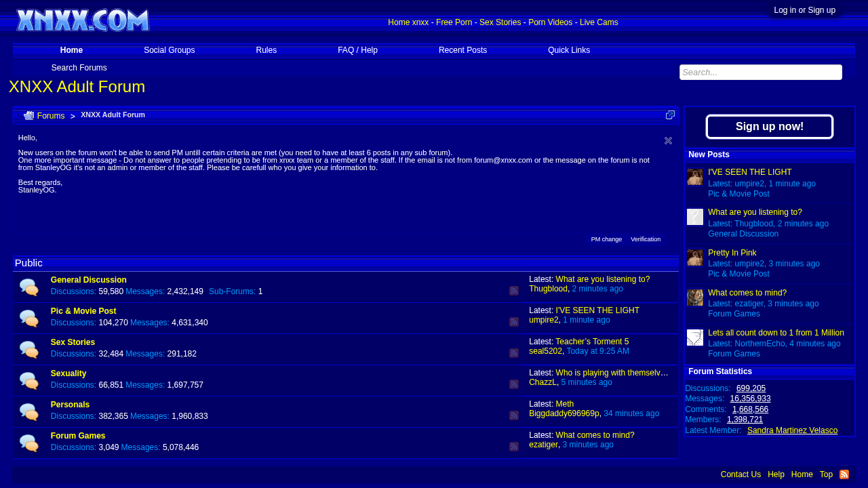Open the Personals forum title
Image resolution: width=868 pixels, height=488 pixels.
70,405
